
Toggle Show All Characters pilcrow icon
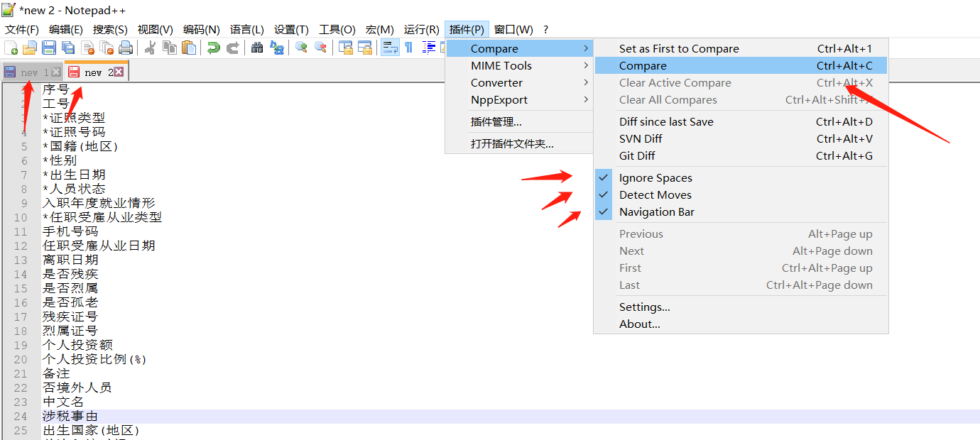tap(409, 48)
